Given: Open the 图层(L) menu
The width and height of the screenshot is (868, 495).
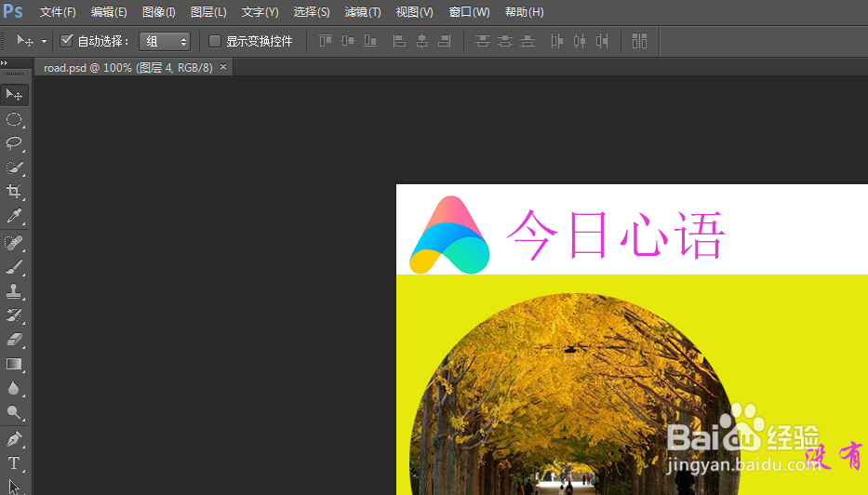Looking at the screenshot, I should [x=208, y=11].
